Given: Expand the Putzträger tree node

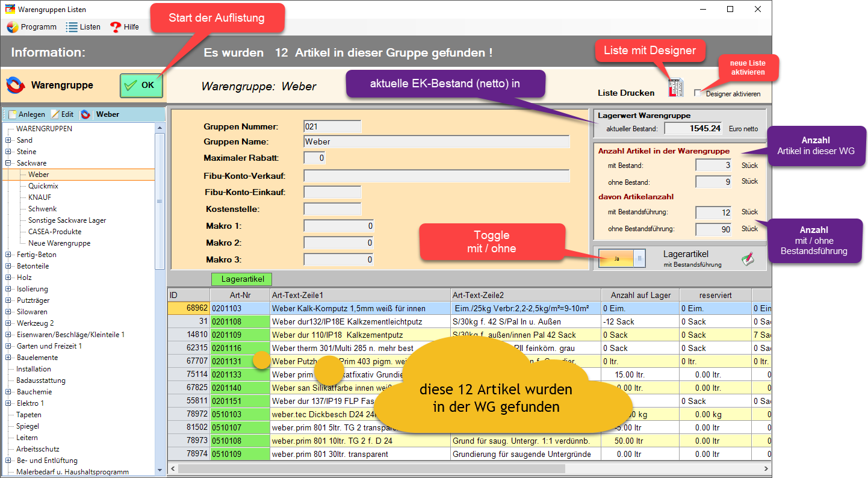Looking at the screenshot, I should (x=8, y=300).
